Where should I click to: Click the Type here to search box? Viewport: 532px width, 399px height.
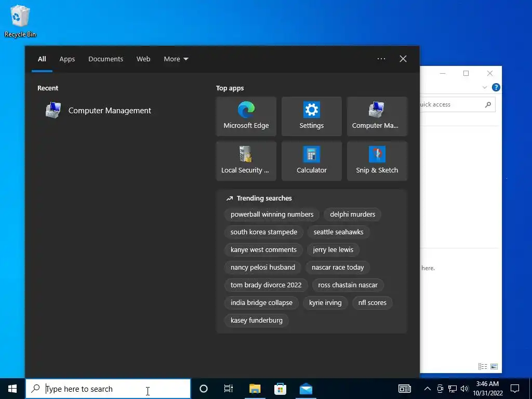point(108,389)
